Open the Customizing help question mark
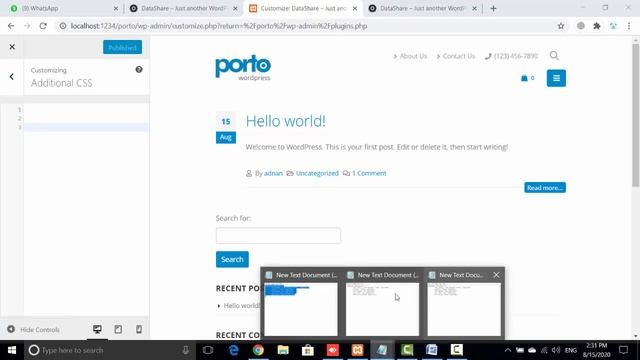640x360 pixels. click(139, 70)
